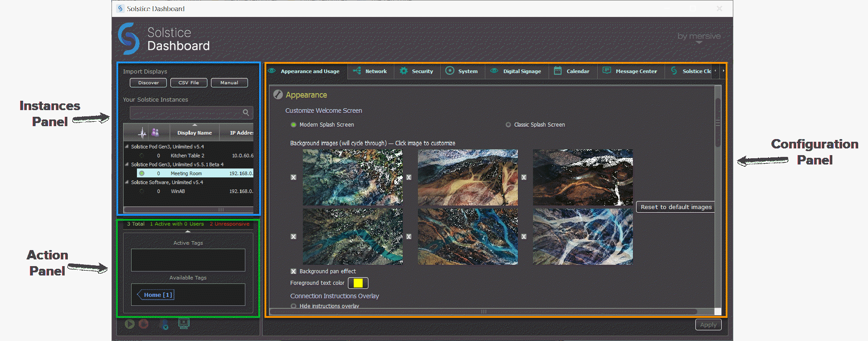This screenshot has height=341, width=868.
Task: Click the disconnect users icon below the tags panel
Action: (165, 325)
